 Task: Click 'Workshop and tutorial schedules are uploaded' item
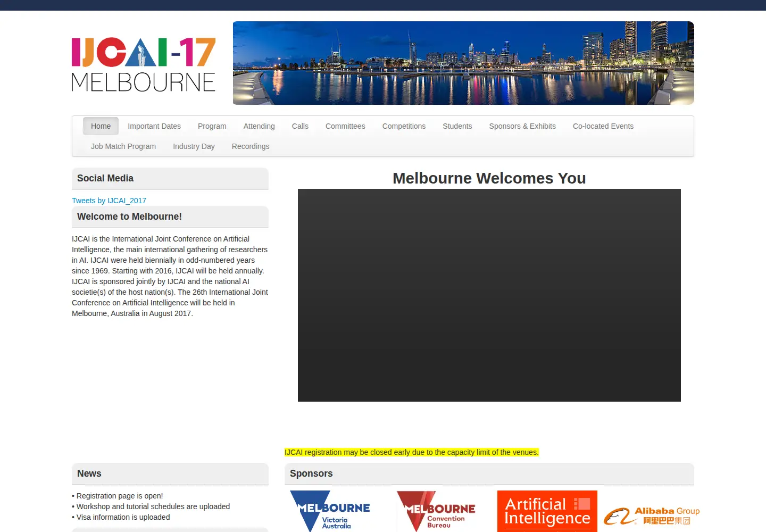pos(151,506)
